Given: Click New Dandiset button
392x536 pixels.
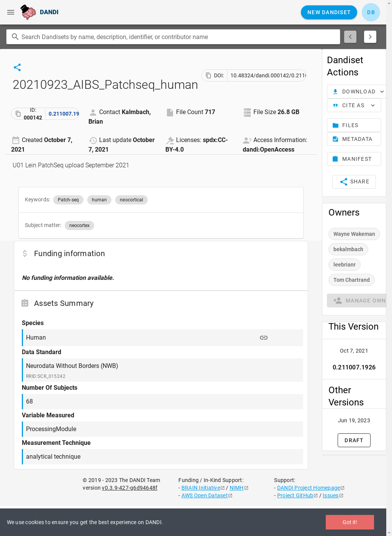Looking at the screenshot, I should tap(329, 12).
